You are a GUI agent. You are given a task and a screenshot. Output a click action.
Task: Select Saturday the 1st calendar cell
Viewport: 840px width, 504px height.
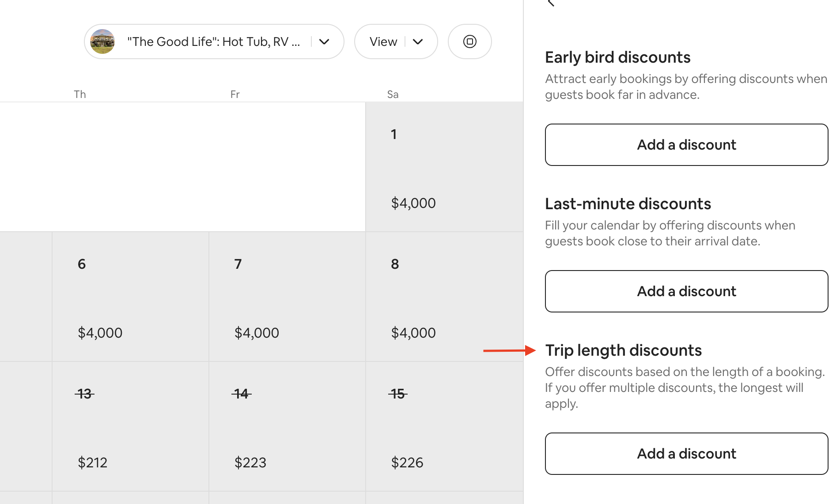pyautogui.click(x=444, y=167)
